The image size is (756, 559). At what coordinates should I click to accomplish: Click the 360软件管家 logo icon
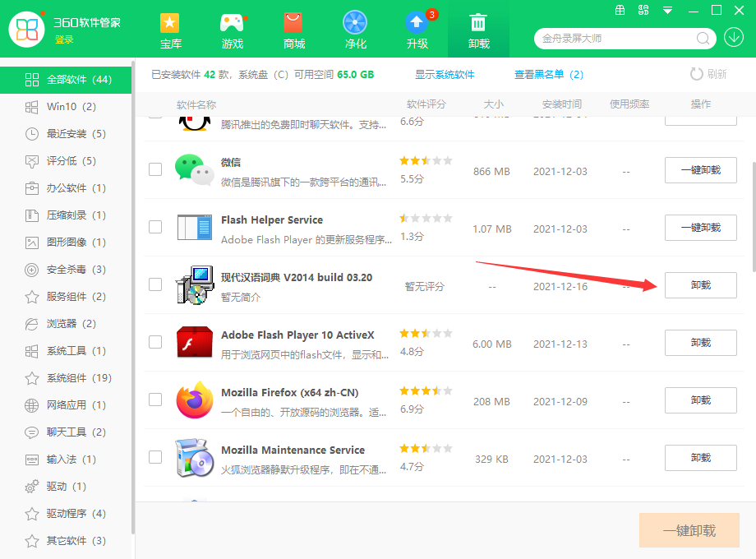(x=27, y=30)
